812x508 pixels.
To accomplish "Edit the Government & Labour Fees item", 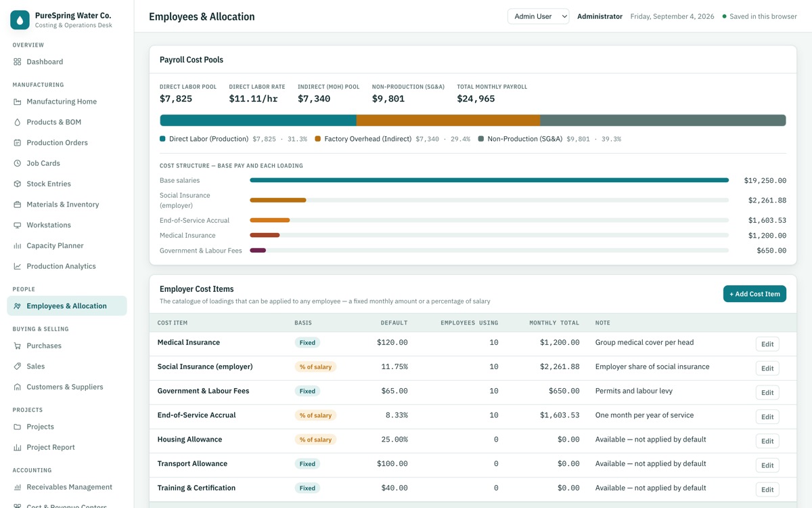I will click(x=767, y=393).
